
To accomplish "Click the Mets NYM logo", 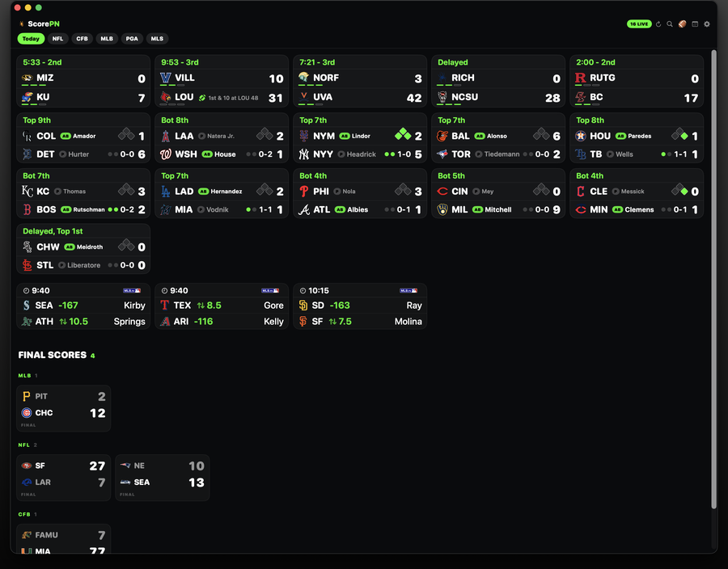I will tap(303, 136).
